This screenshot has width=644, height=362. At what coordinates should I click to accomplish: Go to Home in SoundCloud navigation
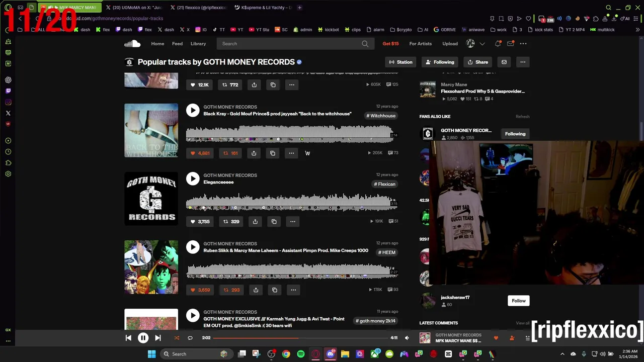click(x=157, y=44)
